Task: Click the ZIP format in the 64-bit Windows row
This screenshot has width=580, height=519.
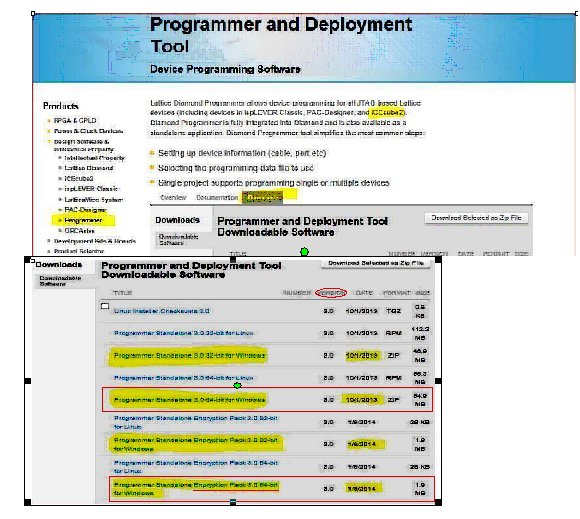Action: [393, 400]
